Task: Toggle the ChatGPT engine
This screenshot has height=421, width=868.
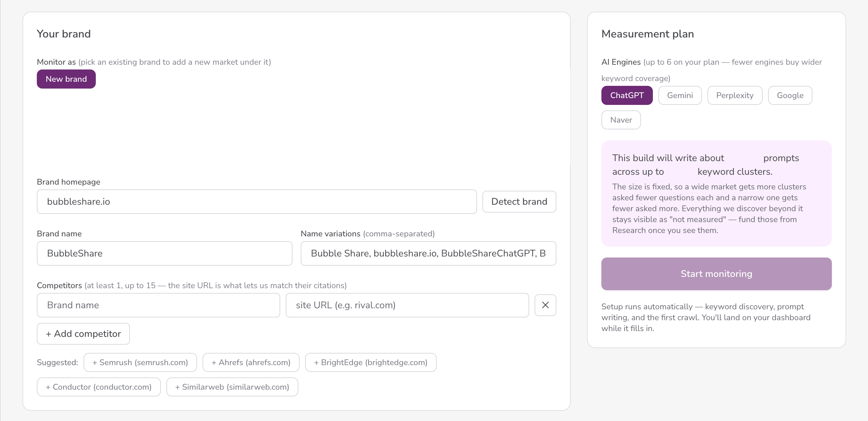Action: (627, 95)
